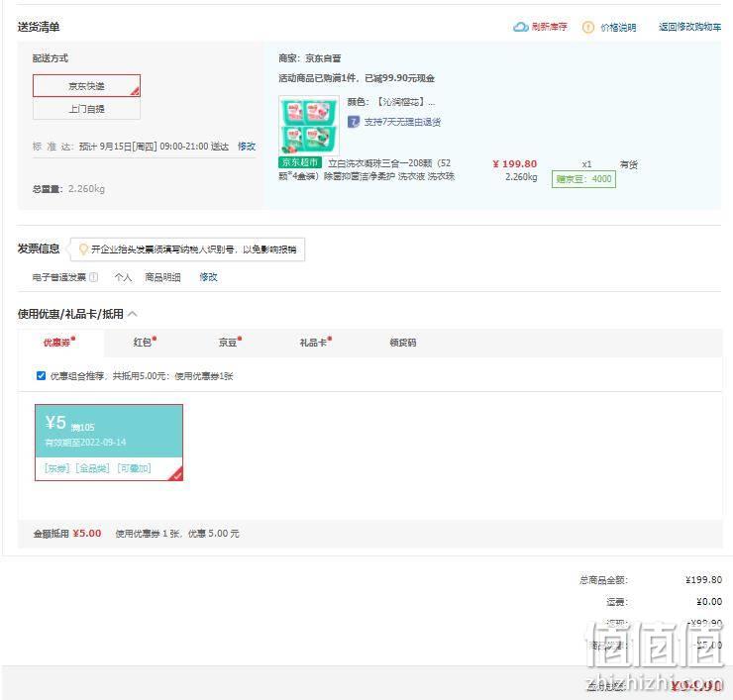Select the ¥5 满105 coupon card
This screenshot has height=700, width=733.
(x=109, y=443)
